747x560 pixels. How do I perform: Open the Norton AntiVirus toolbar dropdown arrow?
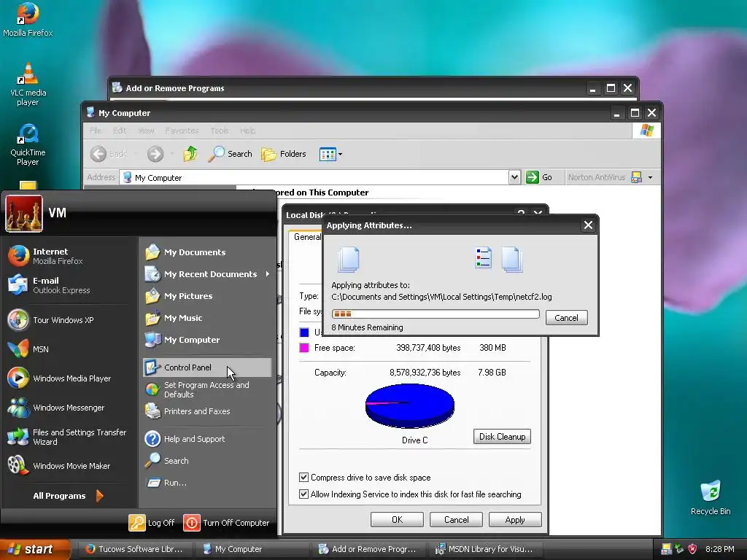tap(650, 178)
